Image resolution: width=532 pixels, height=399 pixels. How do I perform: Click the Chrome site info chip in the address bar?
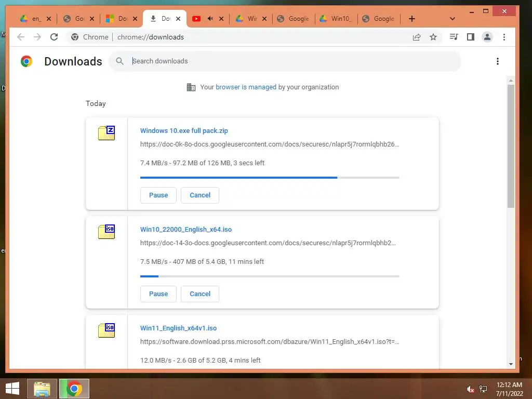tap(90, 37)
